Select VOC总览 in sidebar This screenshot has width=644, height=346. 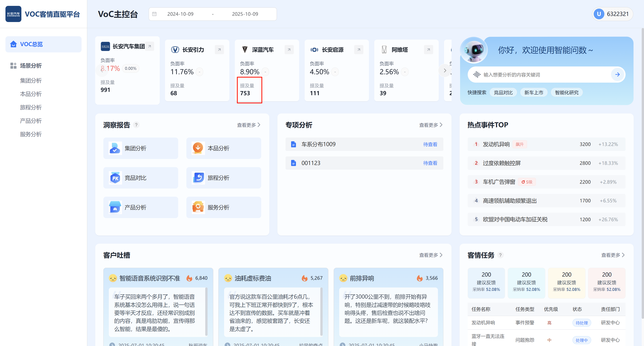coord(44,44)
